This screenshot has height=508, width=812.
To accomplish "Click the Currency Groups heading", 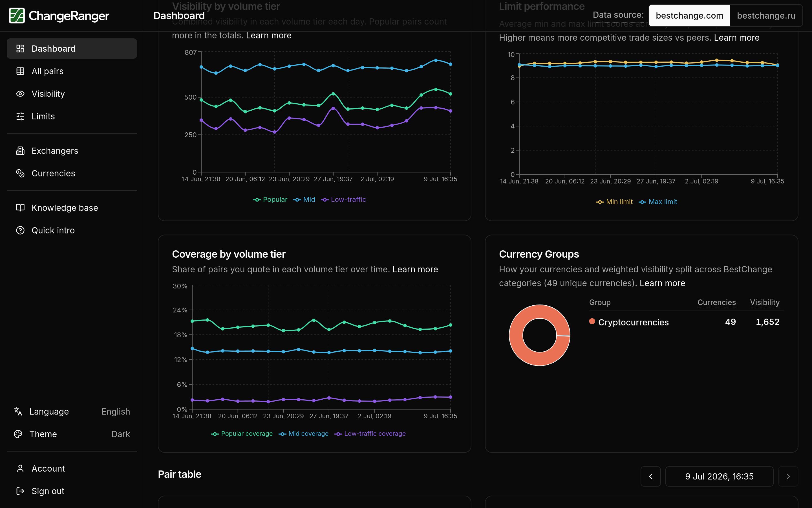I will (x=539, y=254).
